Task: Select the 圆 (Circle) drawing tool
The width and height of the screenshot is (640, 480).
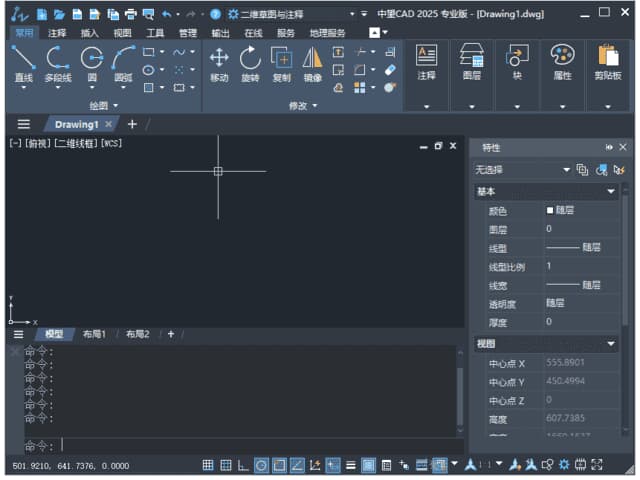Action: (91, 61)
